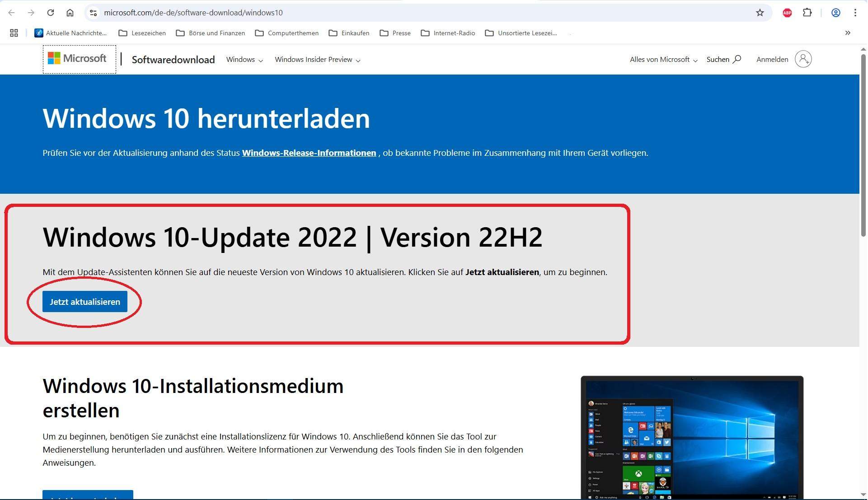Open the home page icon
Viewport: 868px width, 500px height.
70,13
